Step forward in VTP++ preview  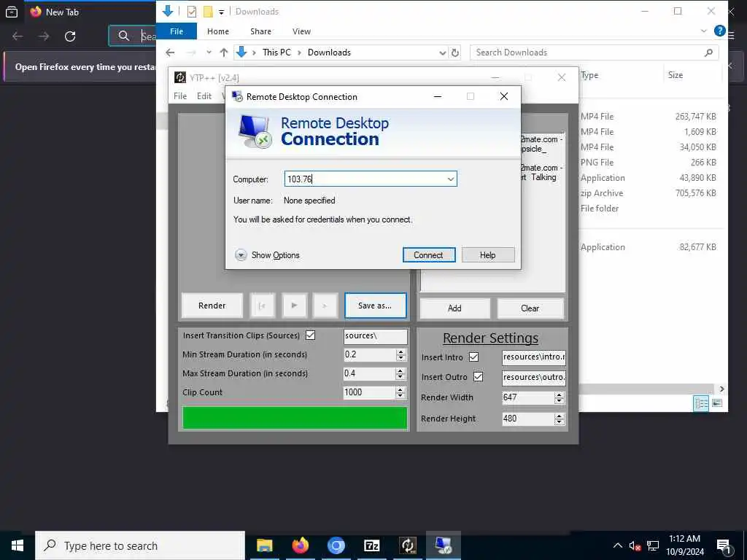tap(325, 306)
